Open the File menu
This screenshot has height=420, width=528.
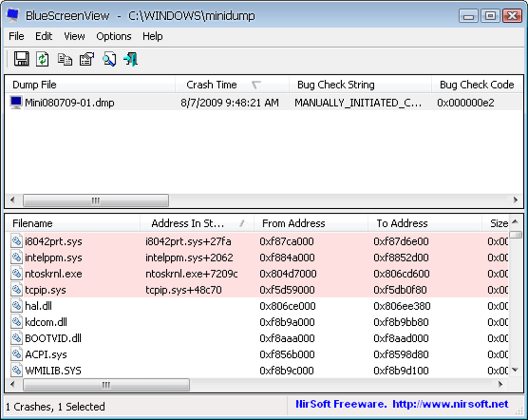coord(17,36)
